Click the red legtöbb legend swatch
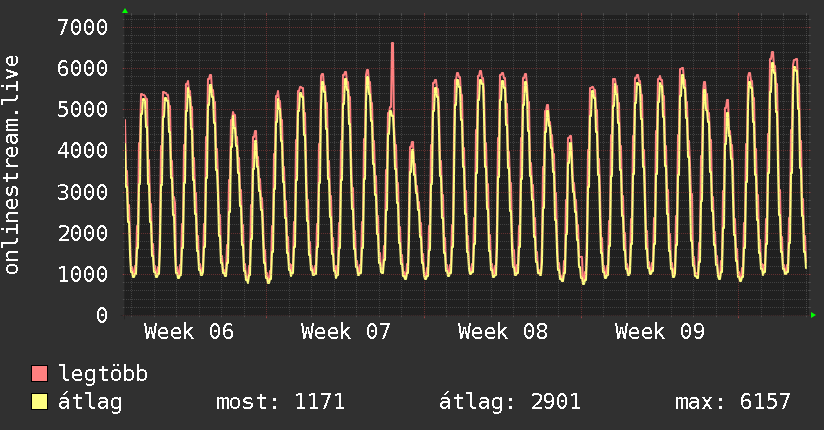Image resolution: width=824 pixels, height=430 pixels. (40, 374)
